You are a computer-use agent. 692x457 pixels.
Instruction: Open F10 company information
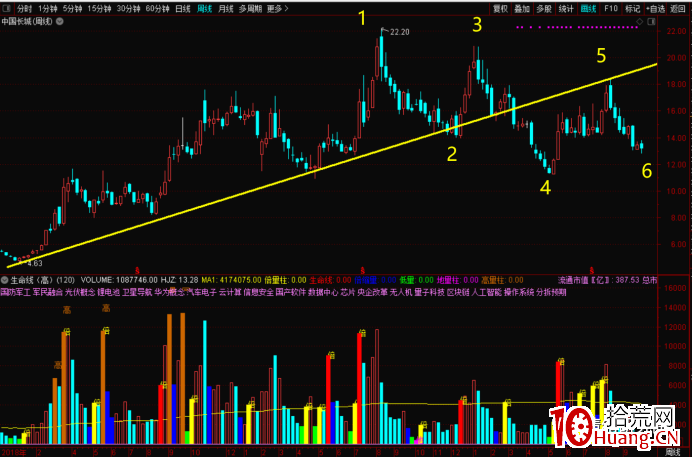point(611,8)
